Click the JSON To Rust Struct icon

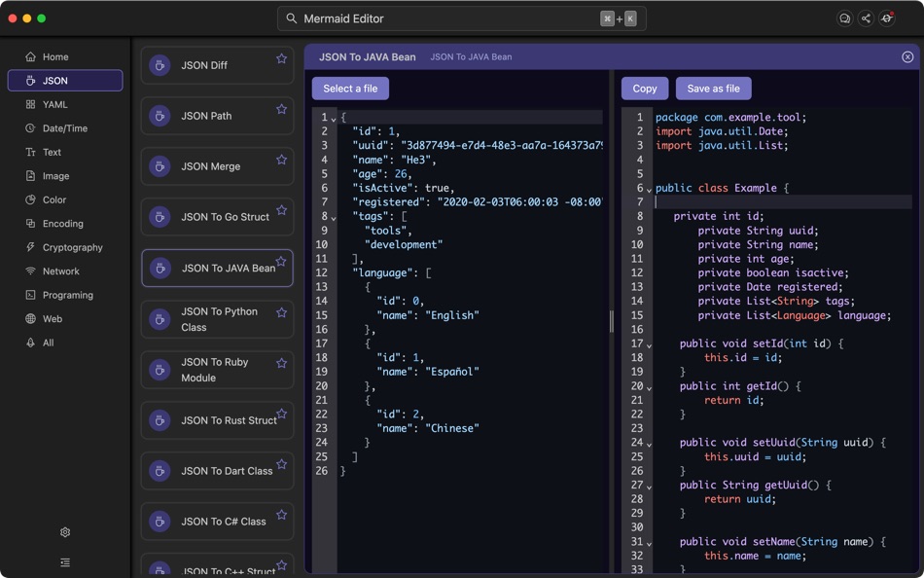(x=160, y=420)
